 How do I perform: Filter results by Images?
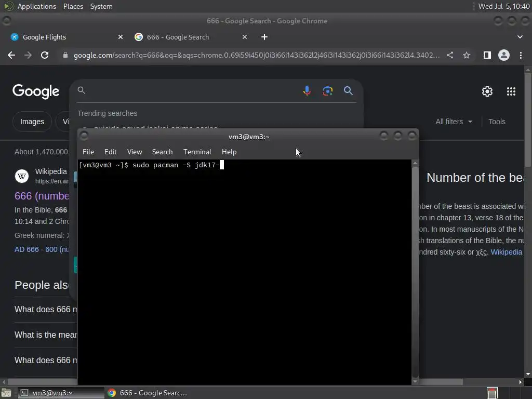pos(32,122)
